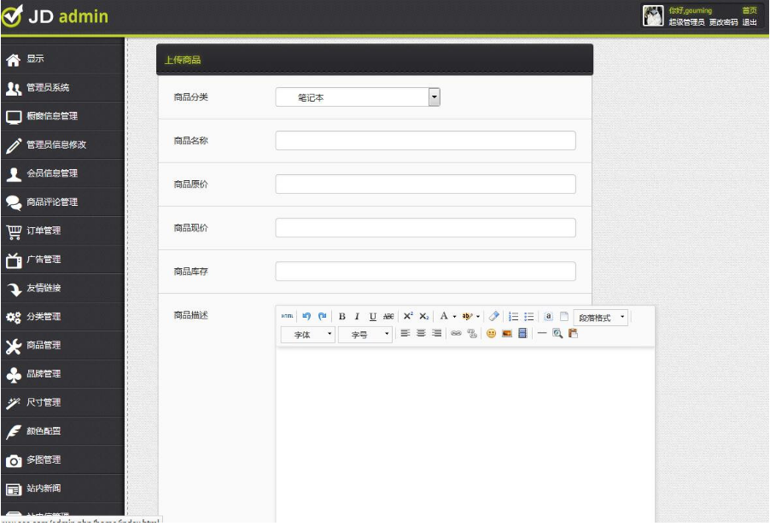Align text right in editor

tap(436, 333)
